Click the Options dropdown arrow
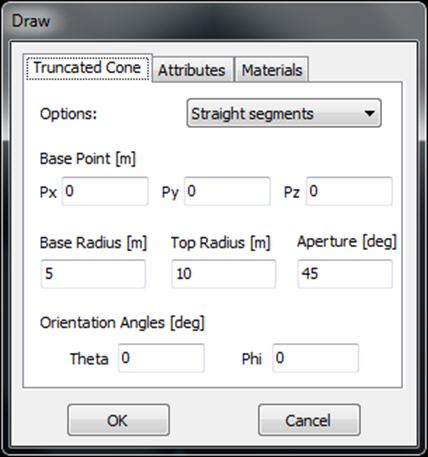This screenshot has width=428, height=457. coord(369,114)
